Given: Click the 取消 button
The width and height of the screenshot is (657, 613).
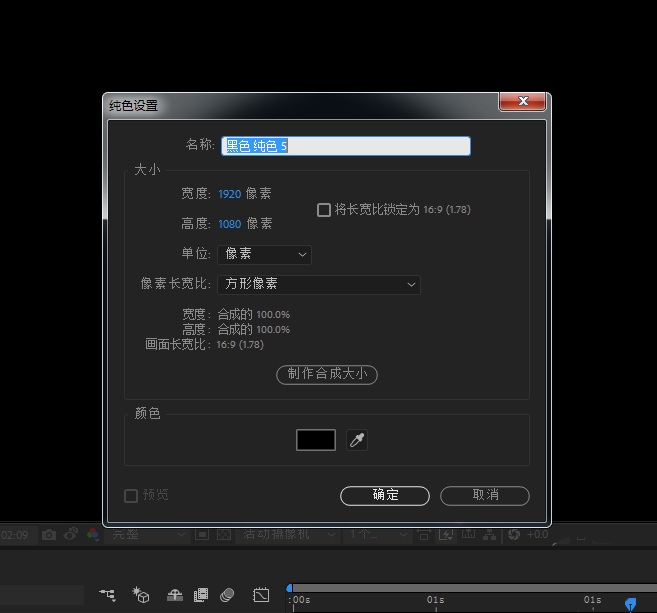Looking at the screenshot, I should point(485,495).
